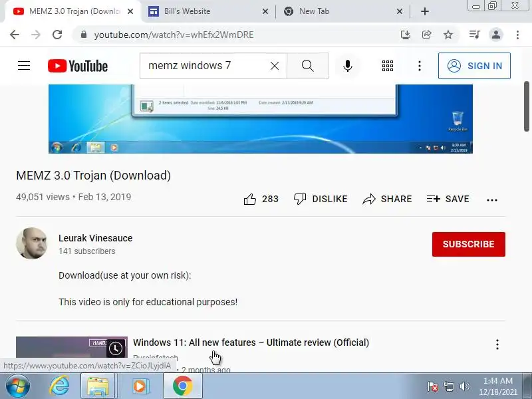Like the video with thumbs up

[x=261, y=199]
